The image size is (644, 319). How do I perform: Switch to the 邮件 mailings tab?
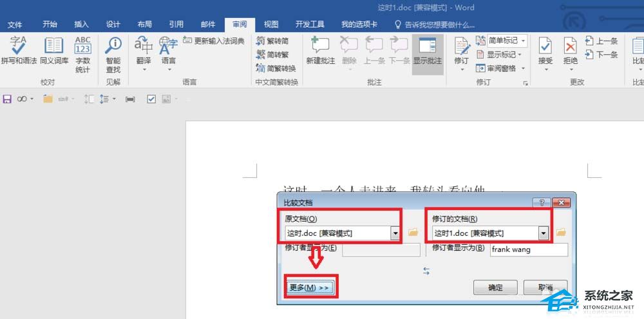point(208,24)
